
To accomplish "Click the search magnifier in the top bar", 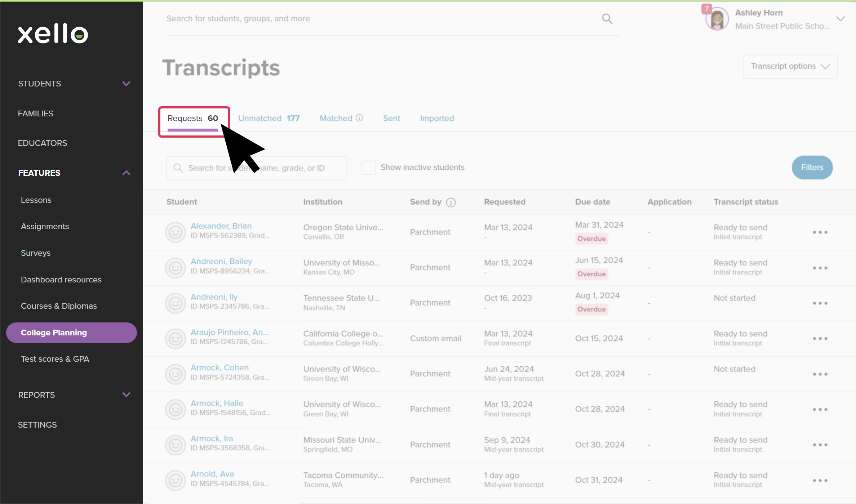I will pos(607,18).
